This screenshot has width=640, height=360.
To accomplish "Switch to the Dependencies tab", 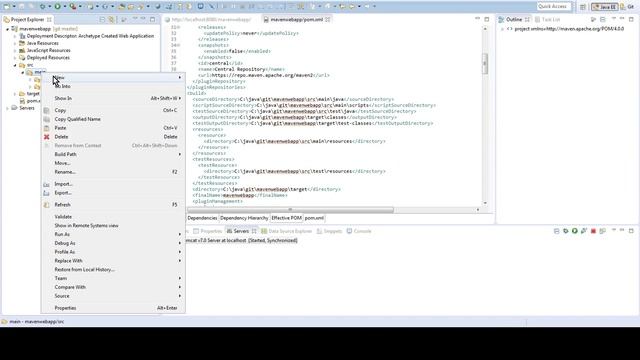I will [202, 218].
